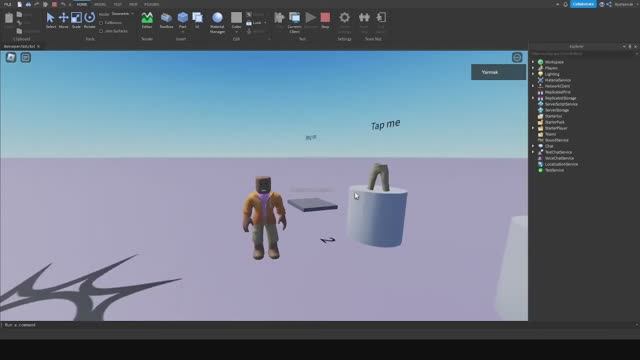
Task: Select StarterGui in Explorer
Action: tap(553, 116)
